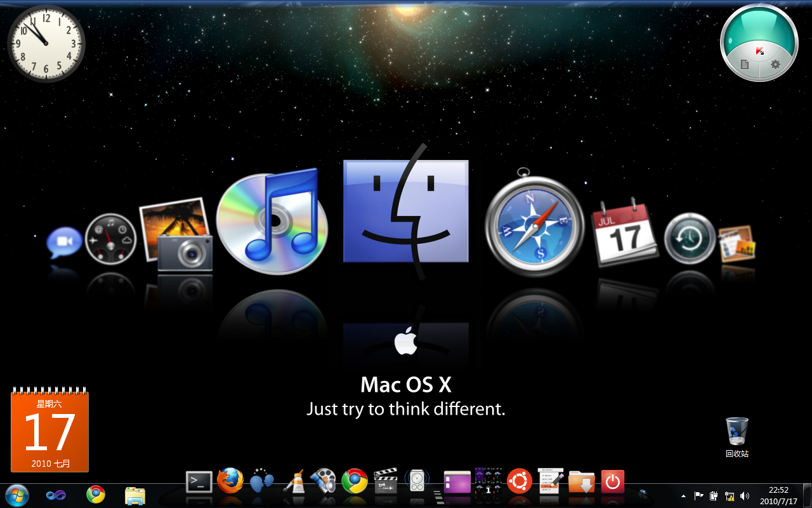Viewport: 812px width, 508px height.
Task: Open the notepad with pencil icon
Action: [551, 481]
